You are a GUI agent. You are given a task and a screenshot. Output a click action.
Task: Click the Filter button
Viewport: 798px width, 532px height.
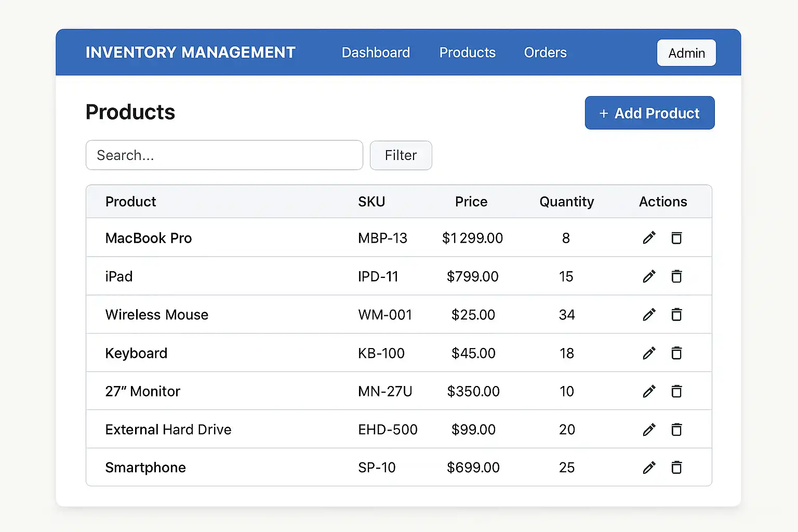401,155
